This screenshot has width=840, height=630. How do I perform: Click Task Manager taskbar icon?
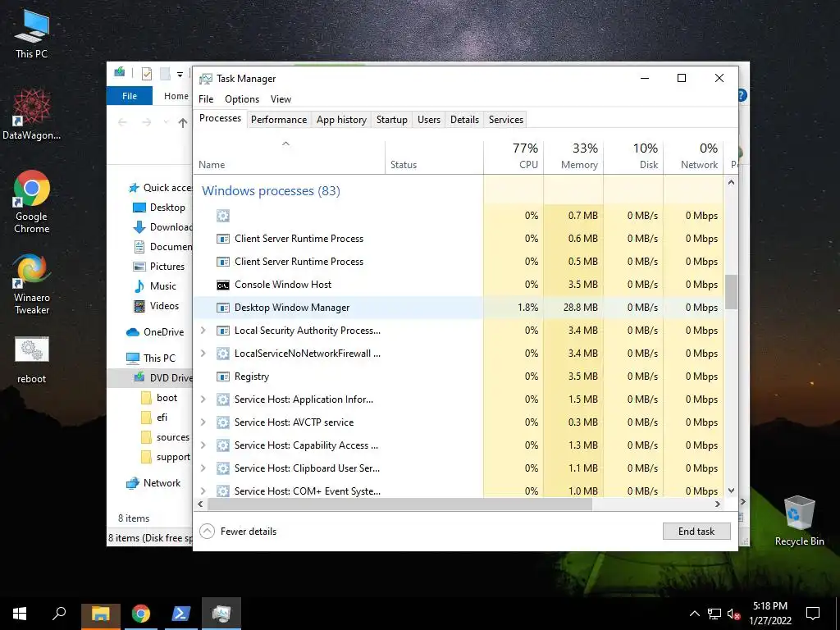pos(221,614)
